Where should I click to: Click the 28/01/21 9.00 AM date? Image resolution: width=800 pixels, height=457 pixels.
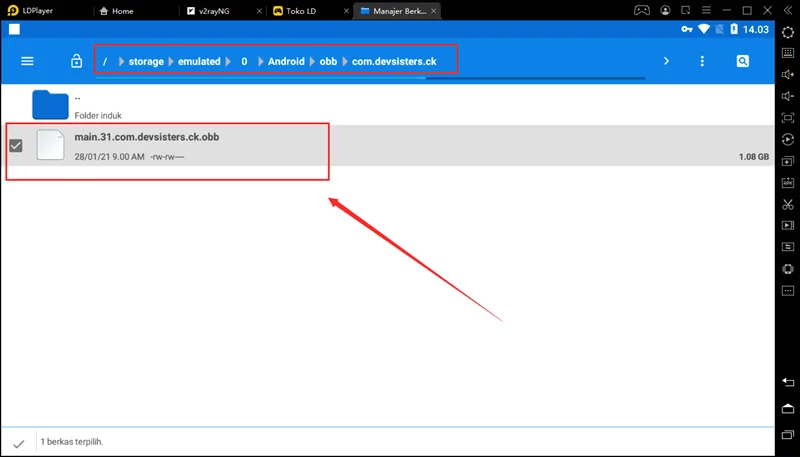tap(109, 157)
